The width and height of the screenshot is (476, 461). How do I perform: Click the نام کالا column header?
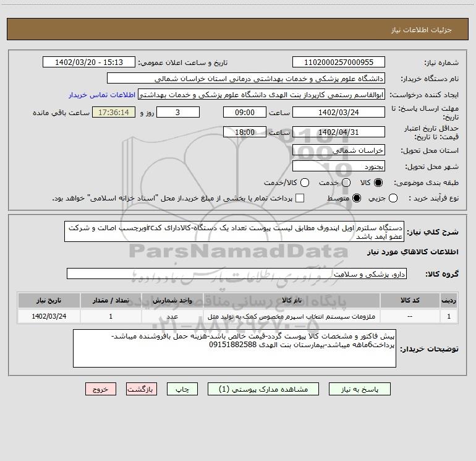(291, 300)
